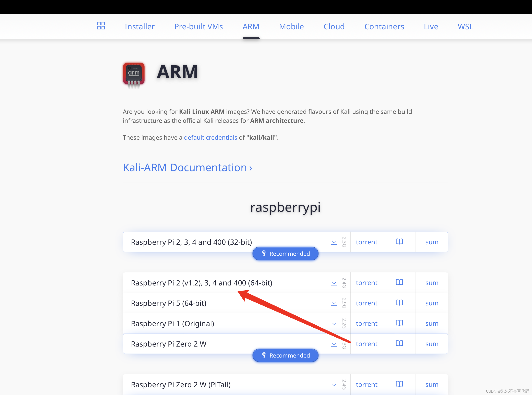Open book icon for Zero 2 W (PiTail)

399,384
